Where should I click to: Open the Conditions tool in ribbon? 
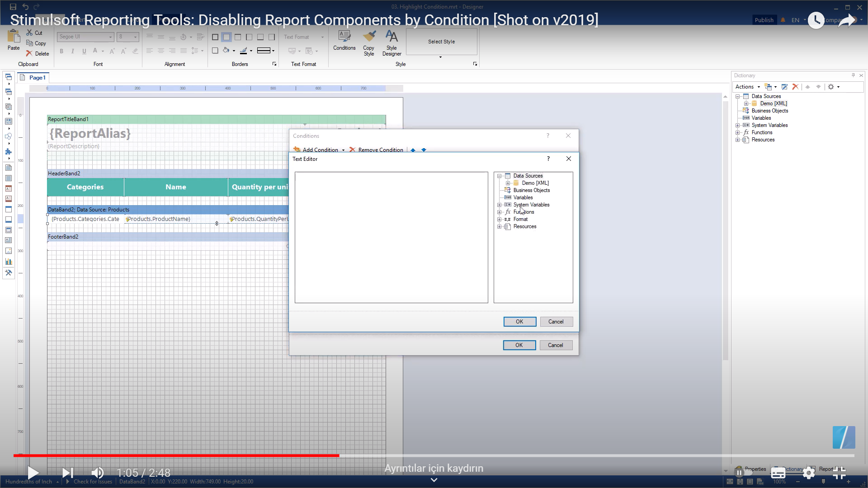(344, 41)
